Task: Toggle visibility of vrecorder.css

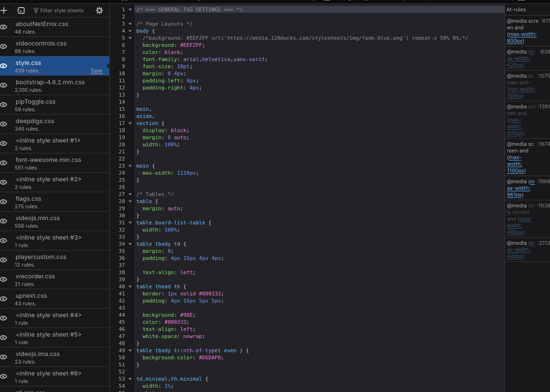Action: point(4,279)
